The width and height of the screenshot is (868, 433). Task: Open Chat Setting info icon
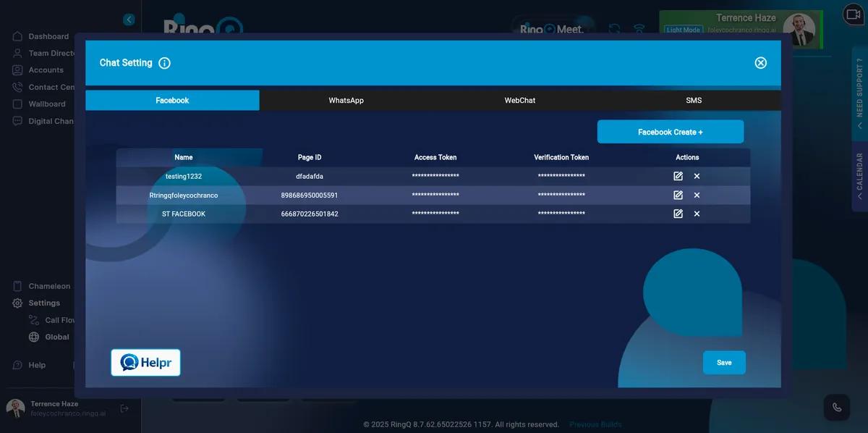point(164,63)
